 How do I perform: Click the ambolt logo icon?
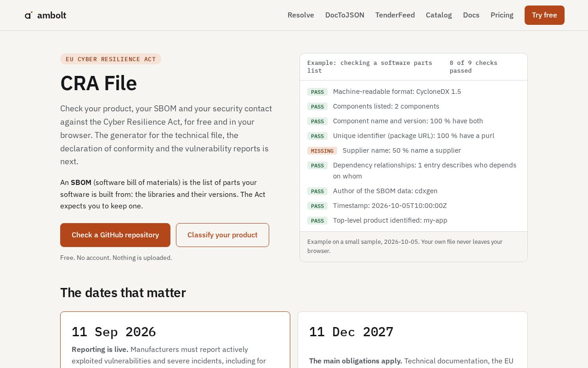(x=28, y=15)
